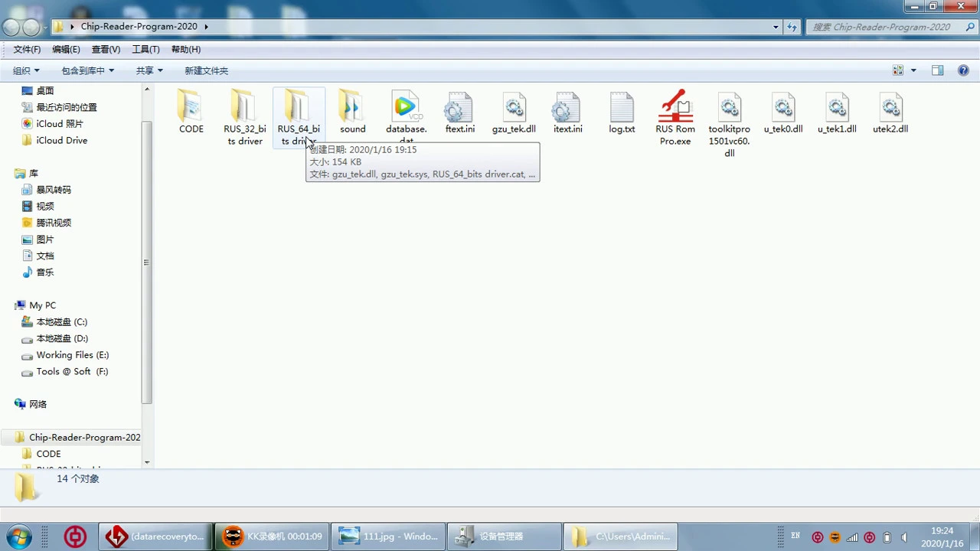Open the view options dropdown arrow
The image size is (980, 551).
point(913,70)
